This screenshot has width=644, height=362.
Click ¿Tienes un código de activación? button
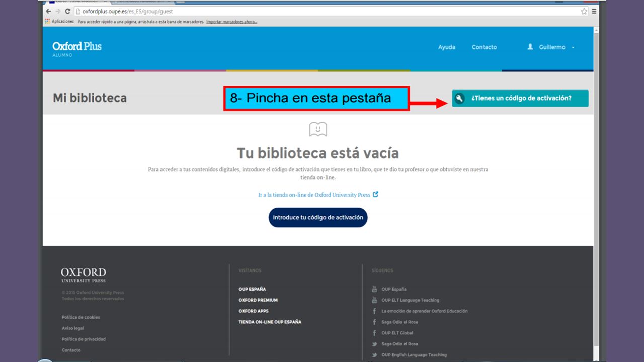pyautogui.click(x=520, y=98)
